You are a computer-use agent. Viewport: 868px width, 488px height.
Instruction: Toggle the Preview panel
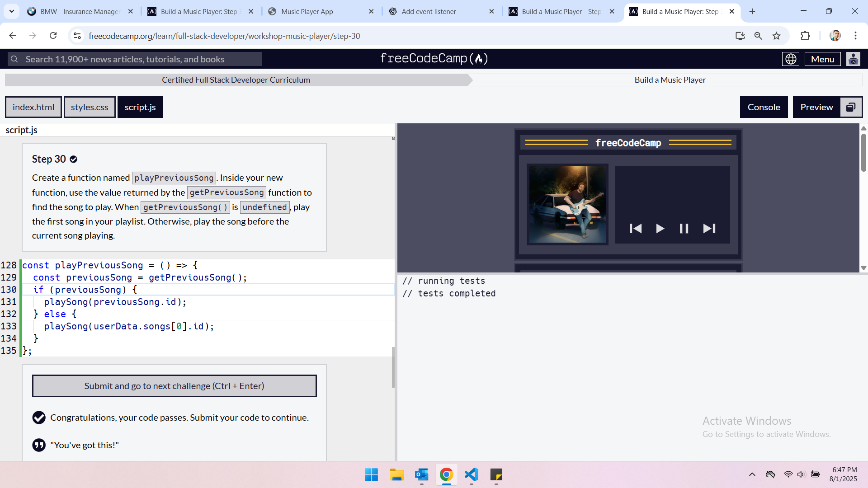816,107
